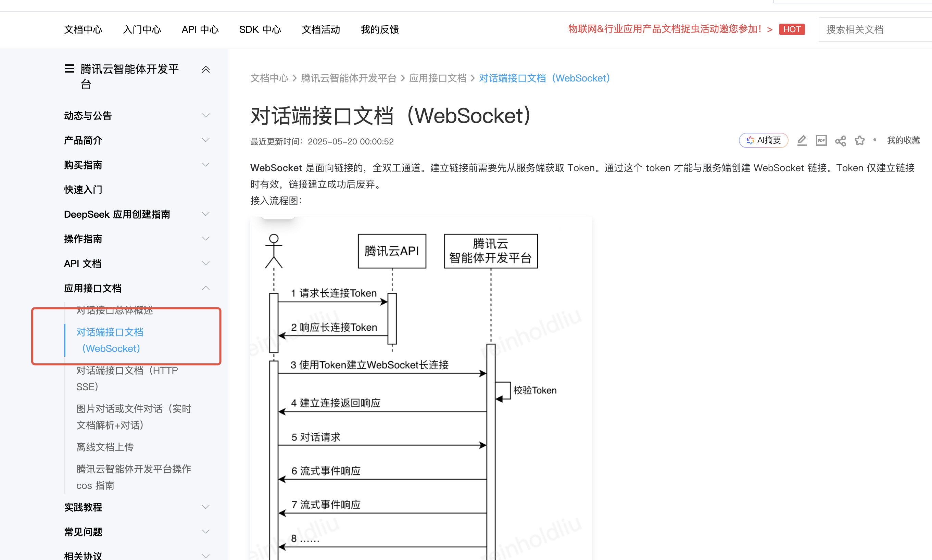
Task: Click the API 文档 sidebar label
Action: [83, 263]
